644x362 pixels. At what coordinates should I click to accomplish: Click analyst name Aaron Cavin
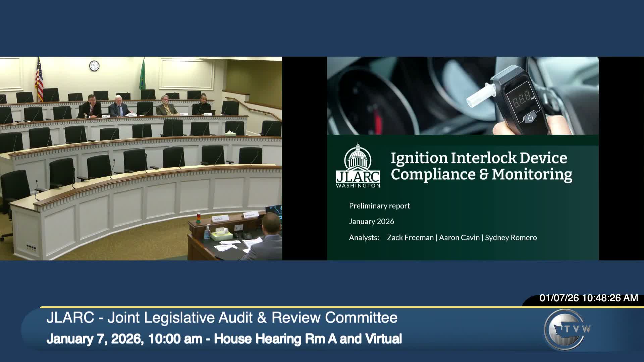pyautogui.click(x=459, y=238)
